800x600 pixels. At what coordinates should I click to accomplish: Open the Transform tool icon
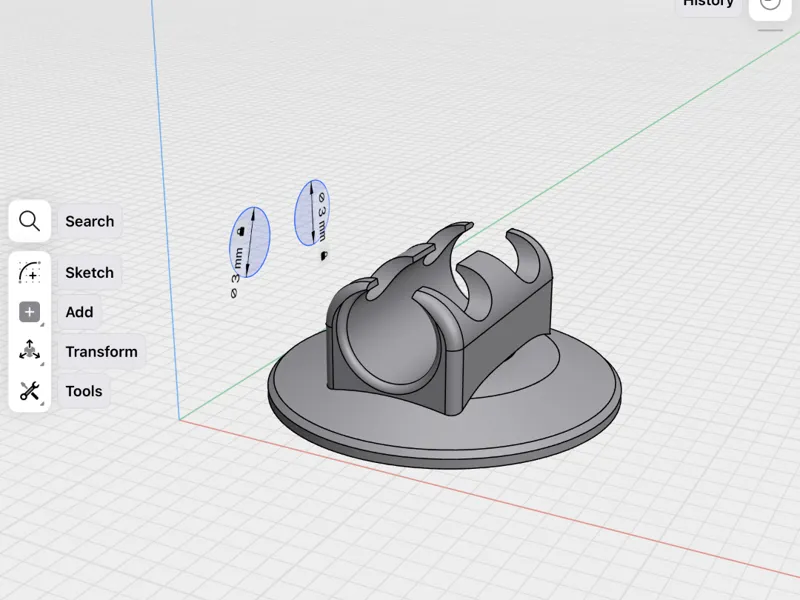(x=30, y=351)
